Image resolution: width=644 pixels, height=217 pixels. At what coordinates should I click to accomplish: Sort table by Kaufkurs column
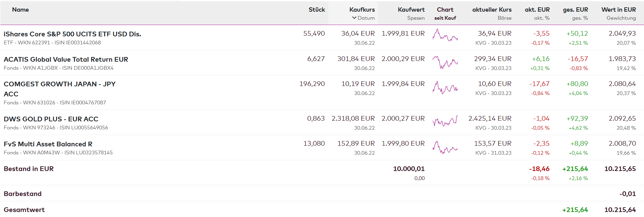pos(362,10)
